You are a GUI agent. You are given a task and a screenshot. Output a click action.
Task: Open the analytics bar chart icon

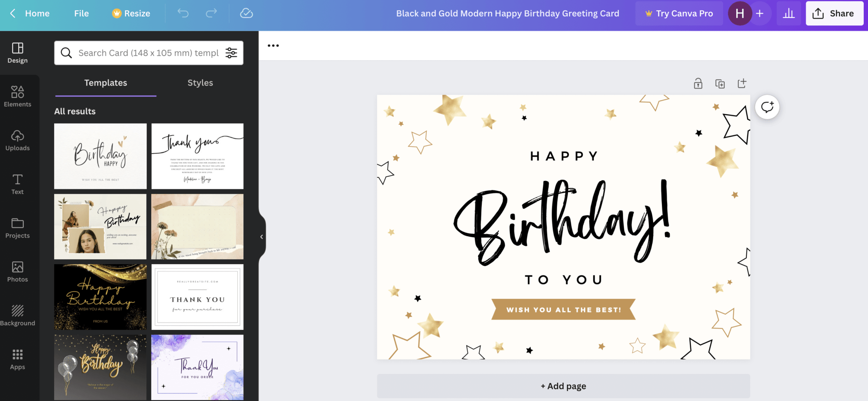point(789,13)
